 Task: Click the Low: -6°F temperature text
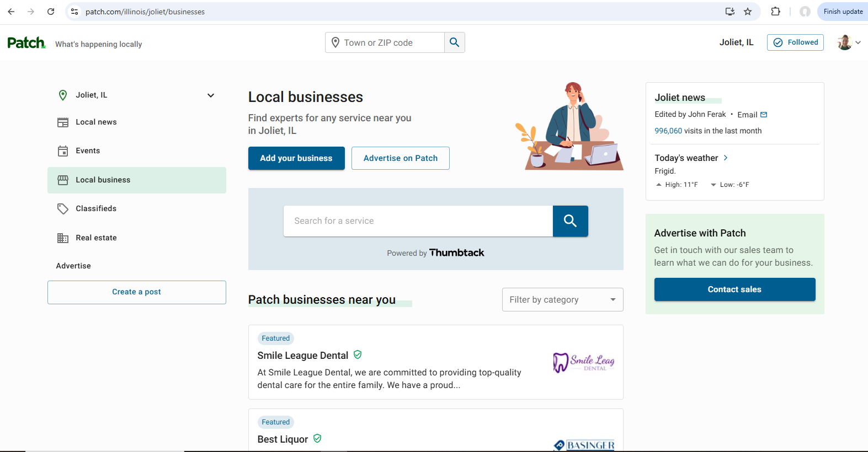click(734, 185)
